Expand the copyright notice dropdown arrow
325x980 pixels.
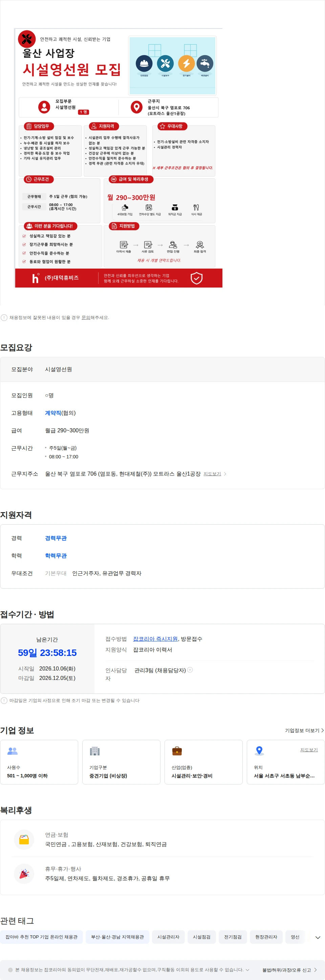pyautogui.click(x=247, y=970)
